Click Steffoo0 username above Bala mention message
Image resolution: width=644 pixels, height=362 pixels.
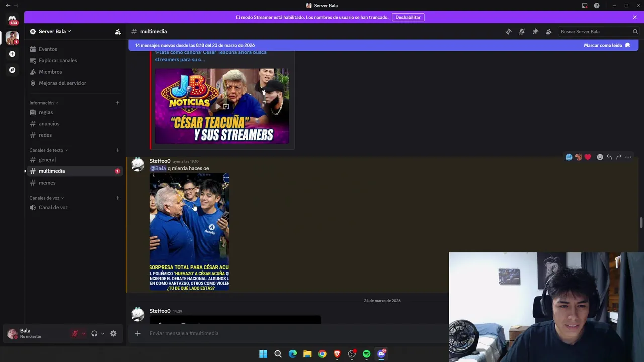pyautogui.click(x=160, y=161)
